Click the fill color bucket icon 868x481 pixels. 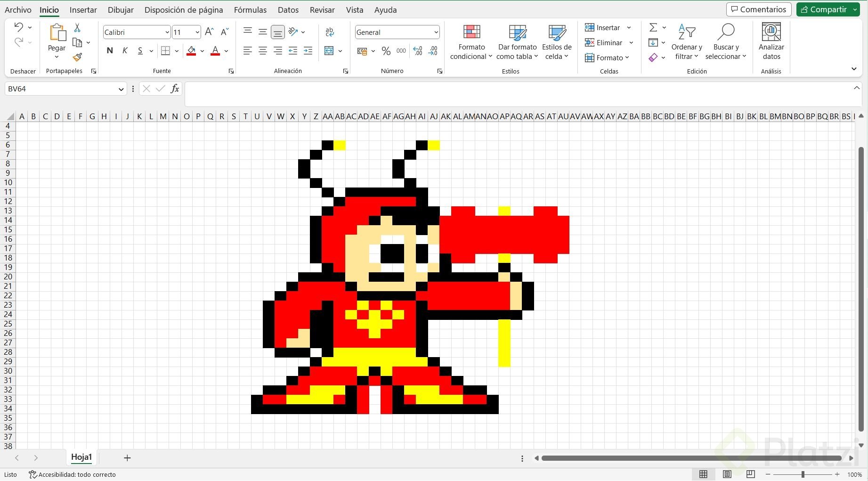[x=191, y=50]
